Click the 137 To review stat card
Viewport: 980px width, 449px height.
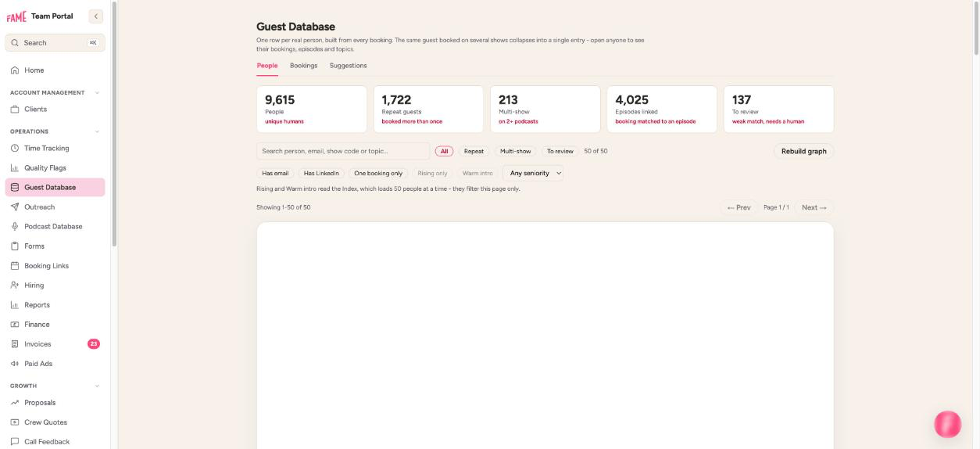778,110
